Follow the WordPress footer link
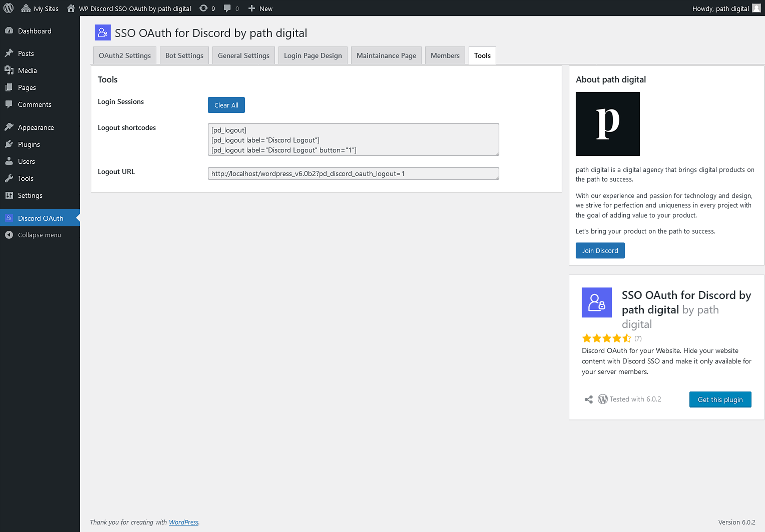The image size is (765, 532). (183, 522)
